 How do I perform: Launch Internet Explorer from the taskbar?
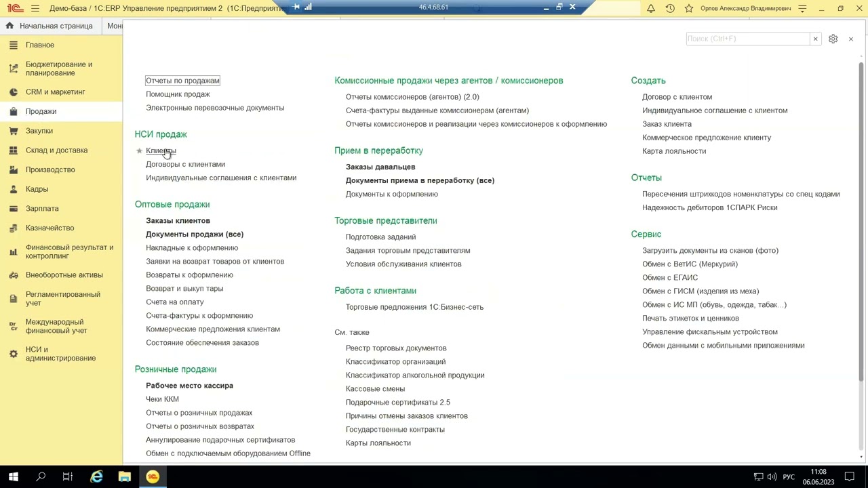pyautogui.click(x=97, y=476)
